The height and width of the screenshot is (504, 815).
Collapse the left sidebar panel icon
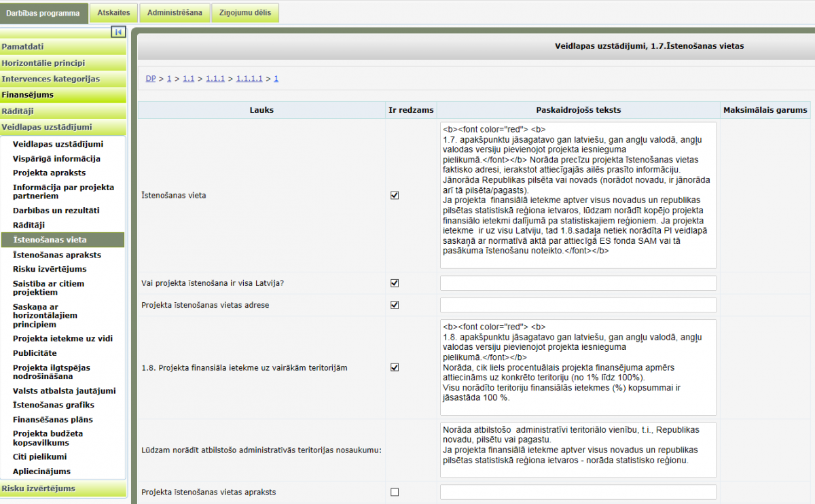tap(118, 32)
